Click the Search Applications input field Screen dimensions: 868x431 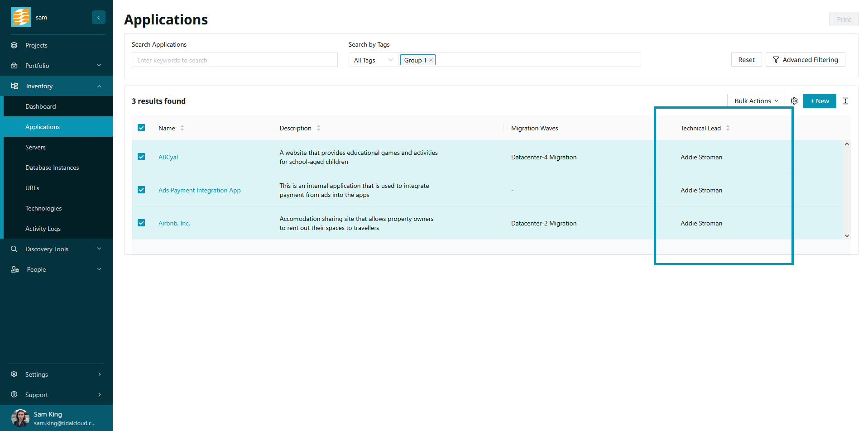pos(235,60)
